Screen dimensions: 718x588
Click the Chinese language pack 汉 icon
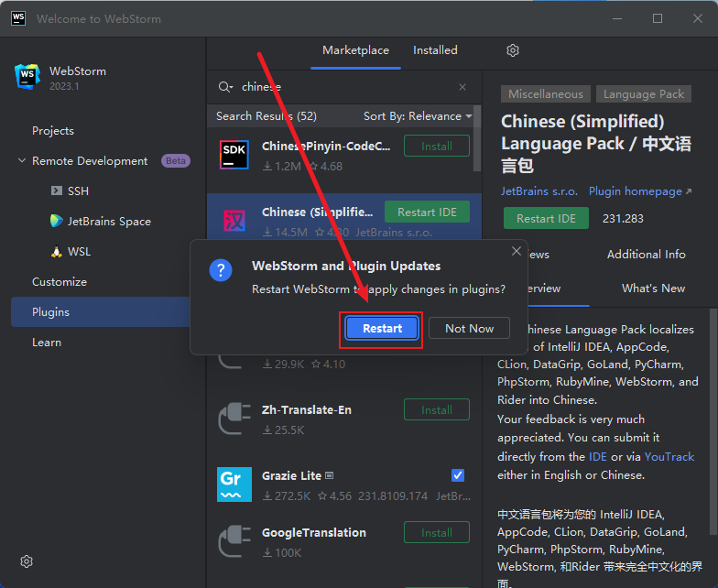coord(234,221)
